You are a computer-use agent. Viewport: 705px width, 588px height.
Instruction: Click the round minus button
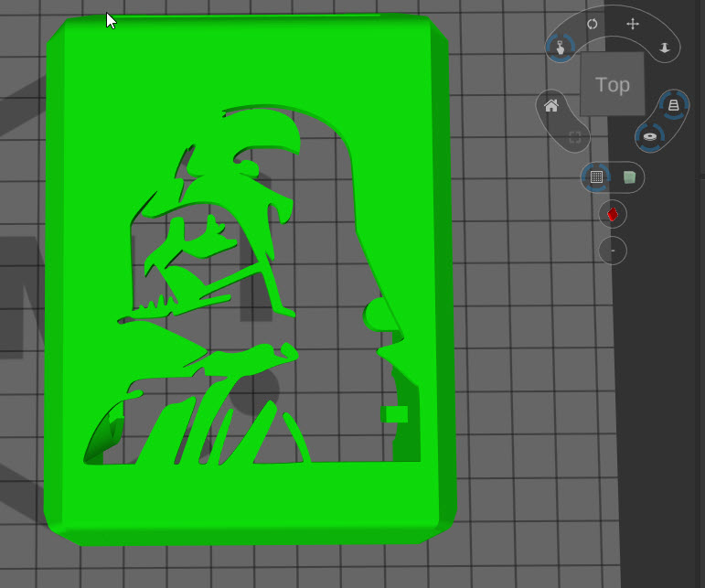613,251
